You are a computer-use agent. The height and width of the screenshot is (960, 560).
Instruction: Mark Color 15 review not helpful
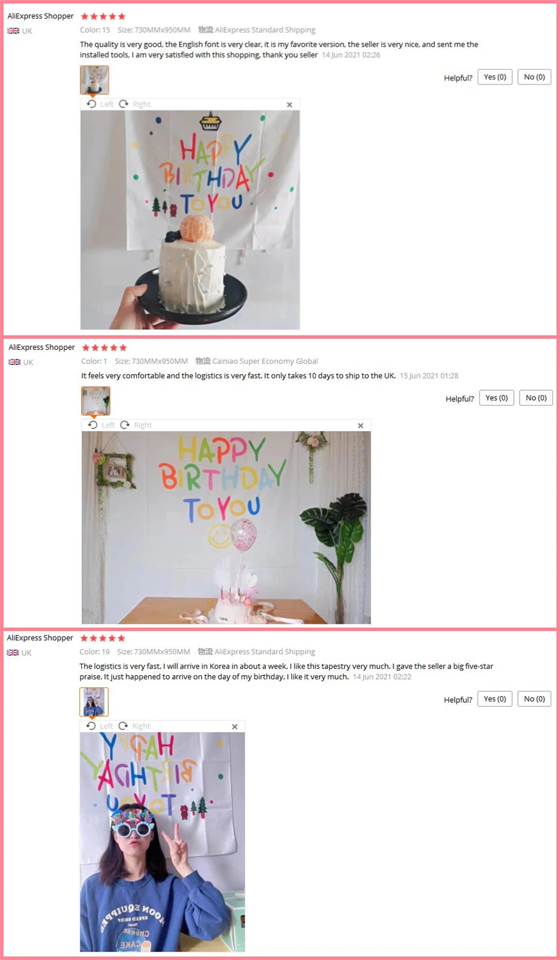[535, 77]
